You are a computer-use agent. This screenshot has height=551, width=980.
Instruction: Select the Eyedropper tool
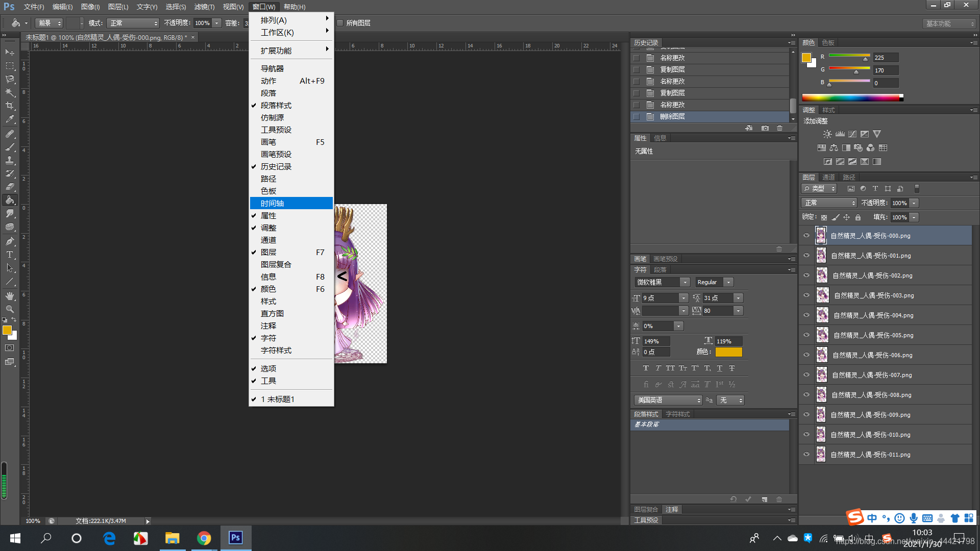coord(10,119)
